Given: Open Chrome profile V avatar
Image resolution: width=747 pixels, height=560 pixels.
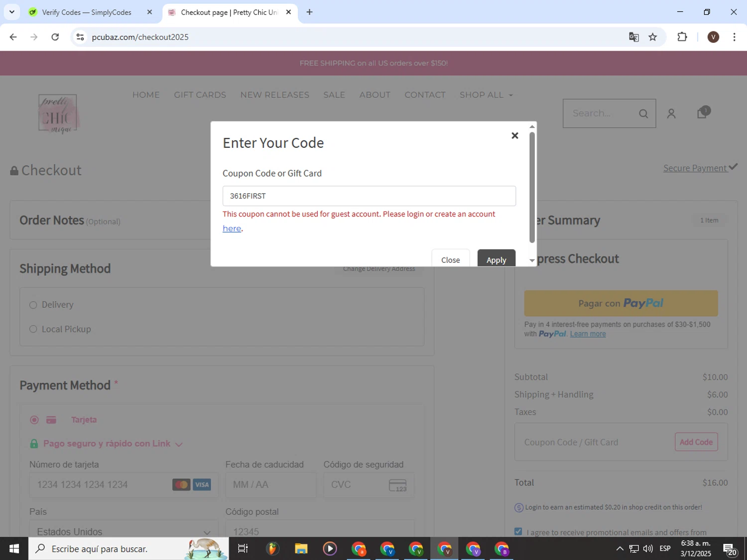Looking at the screenshot, I should (x=713, y=37).
